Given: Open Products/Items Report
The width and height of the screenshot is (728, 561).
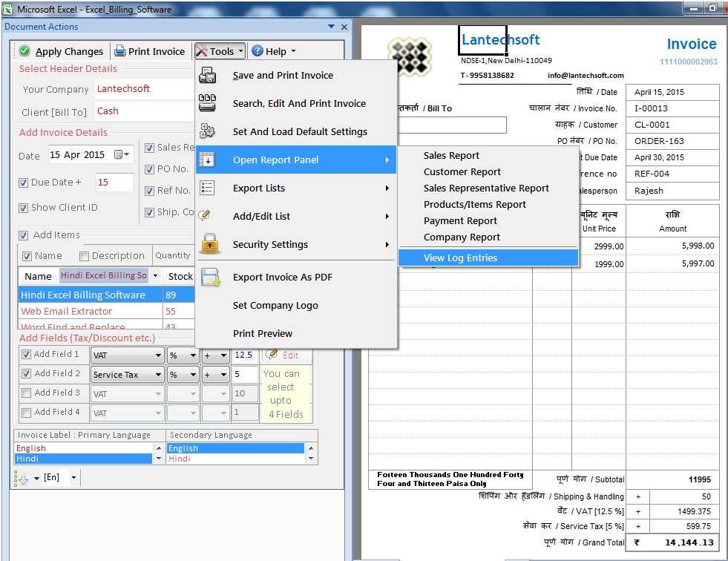Looking at the screenshot, I should click(488, 204).
